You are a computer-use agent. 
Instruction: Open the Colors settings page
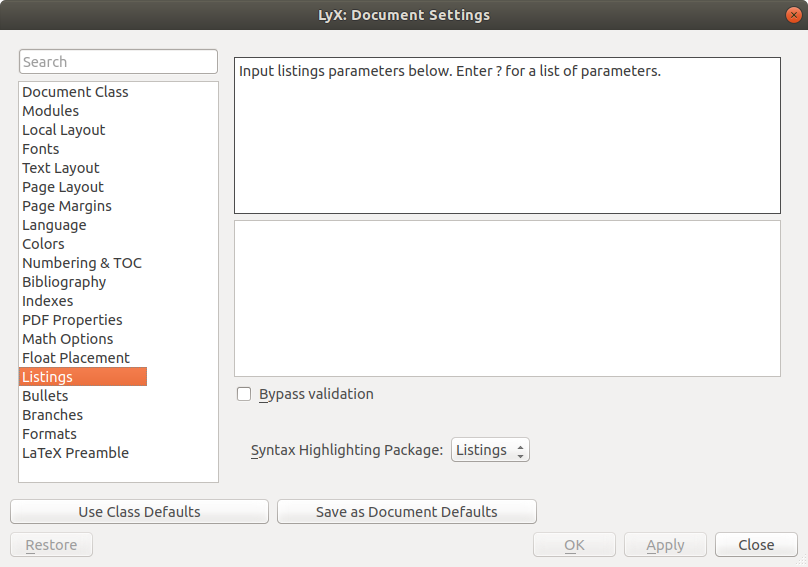[43, 244]
